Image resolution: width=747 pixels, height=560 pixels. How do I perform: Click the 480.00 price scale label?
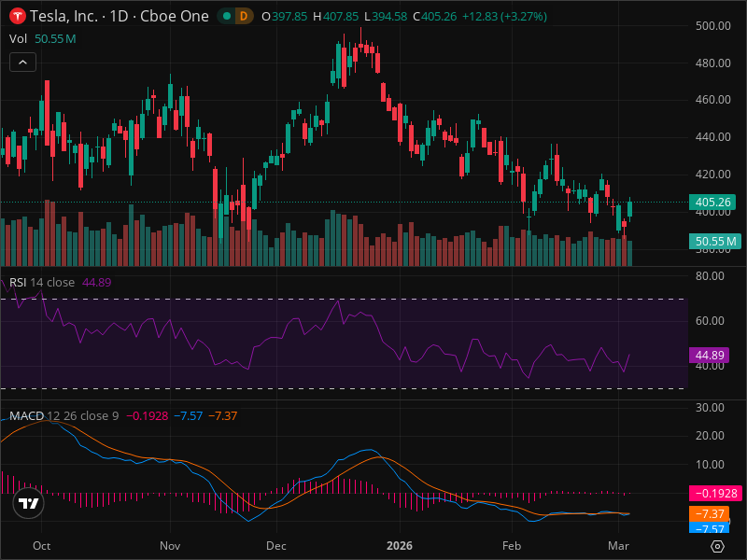712,63
